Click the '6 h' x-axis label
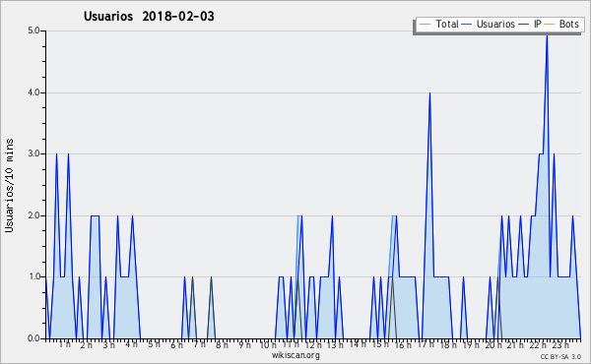This screenshot has width=591, height=364. click(176, 345)
